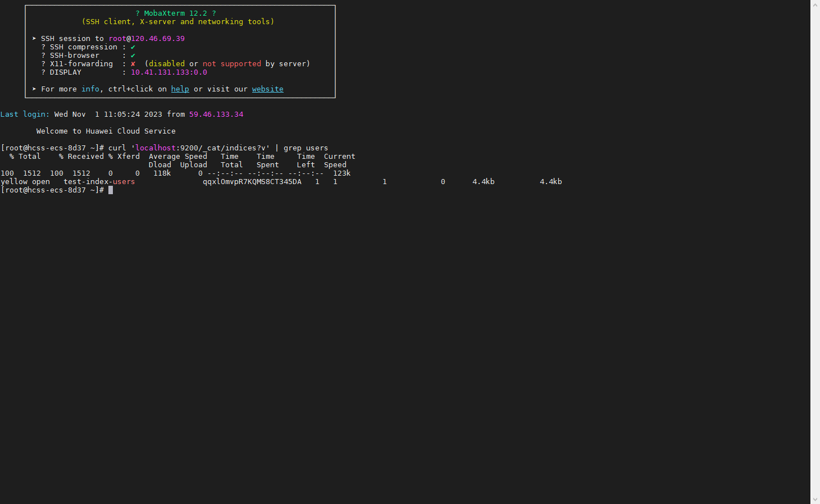
Task: Click the index UUID "qqxl0mvpR7KQMS8CT345DA"
Action: [252, 182]
